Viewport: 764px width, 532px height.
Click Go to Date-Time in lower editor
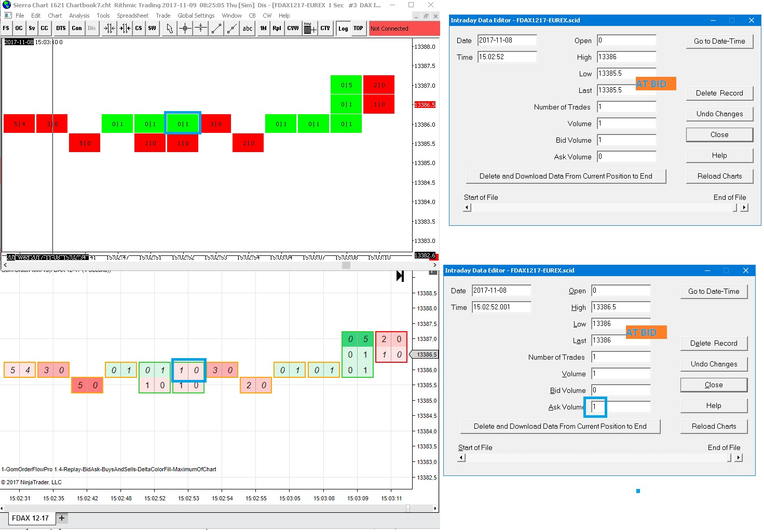[x=714, y=291]
